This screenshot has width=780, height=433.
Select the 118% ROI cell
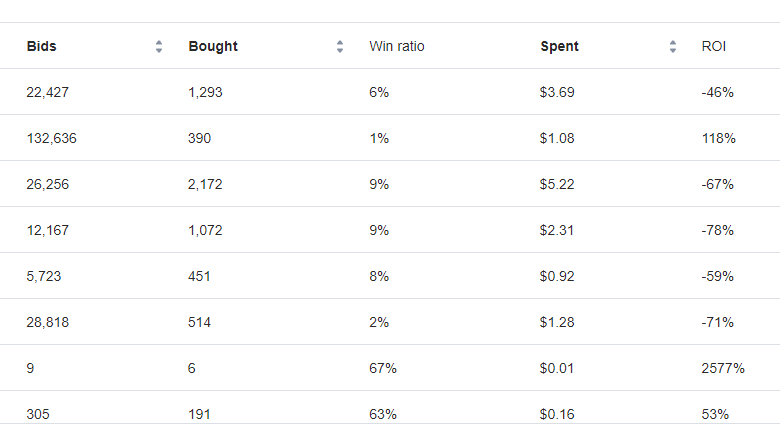(718, 138)
